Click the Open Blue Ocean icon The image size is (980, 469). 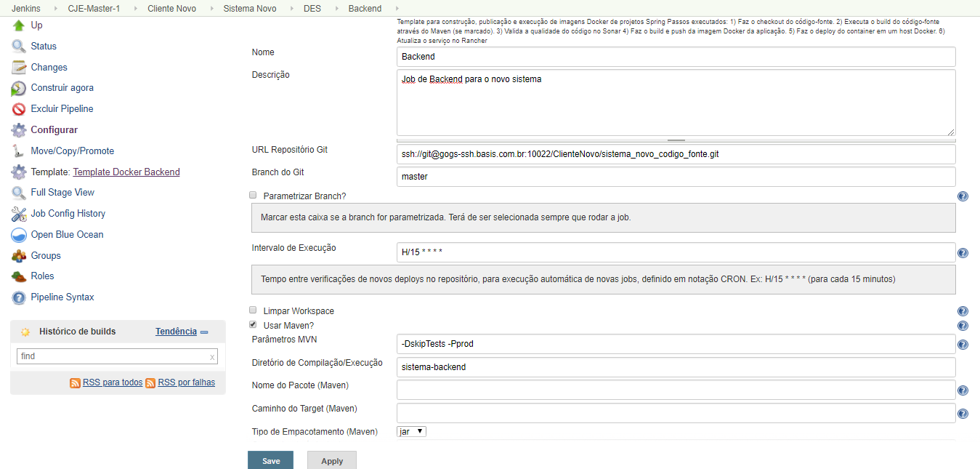(18, 235)
